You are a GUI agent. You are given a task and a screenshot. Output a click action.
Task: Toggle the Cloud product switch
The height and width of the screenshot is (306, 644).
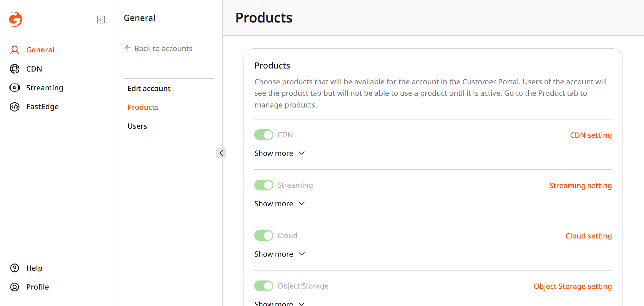[x=264, y=235]
